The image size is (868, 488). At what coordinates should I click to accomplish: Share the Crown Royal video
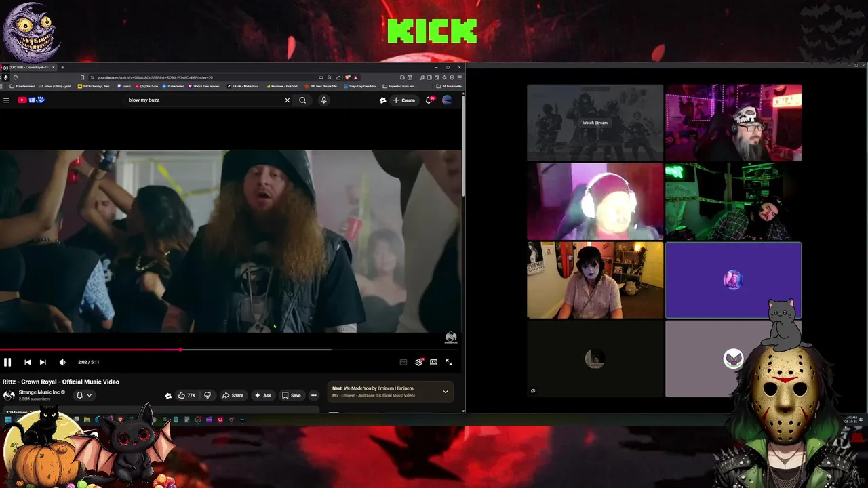pyautogui.click(x=233, y=395)
